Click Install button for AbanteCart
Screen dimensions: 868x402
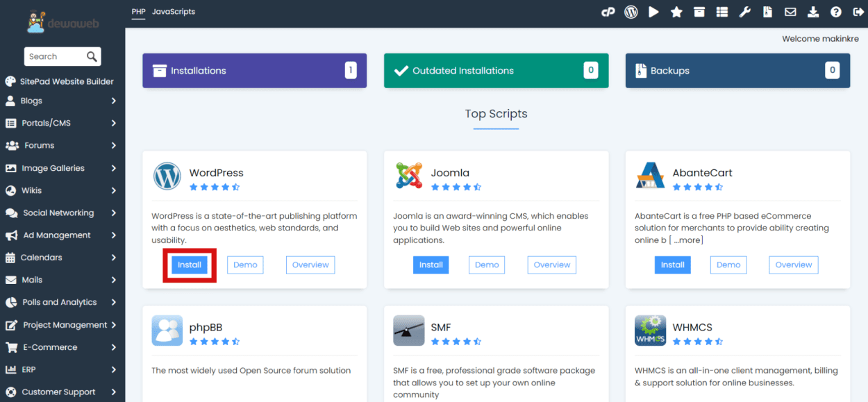(x=673, y=265)
